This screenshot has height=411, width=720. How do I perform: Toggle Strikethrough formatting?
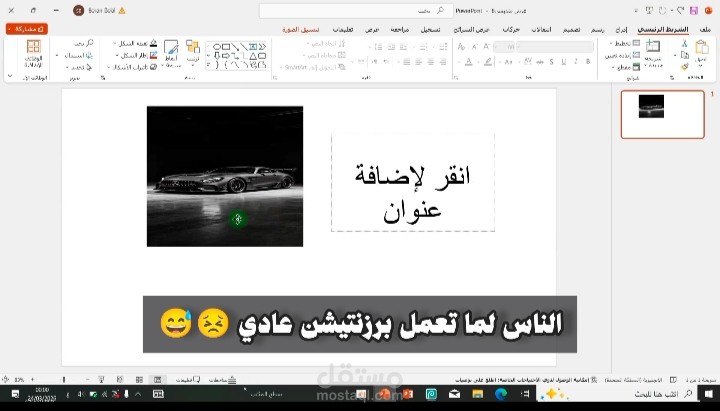tap(540, 62)
